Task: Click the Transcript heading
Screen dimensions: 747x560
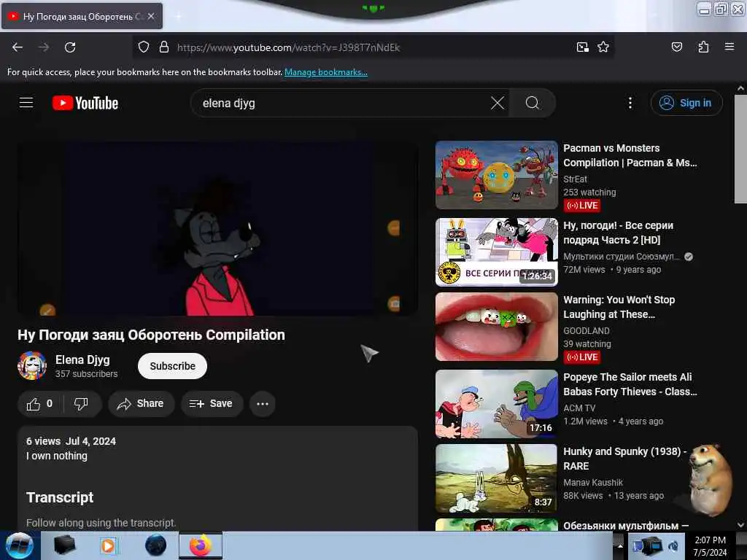Action: (x=60, y=497)
